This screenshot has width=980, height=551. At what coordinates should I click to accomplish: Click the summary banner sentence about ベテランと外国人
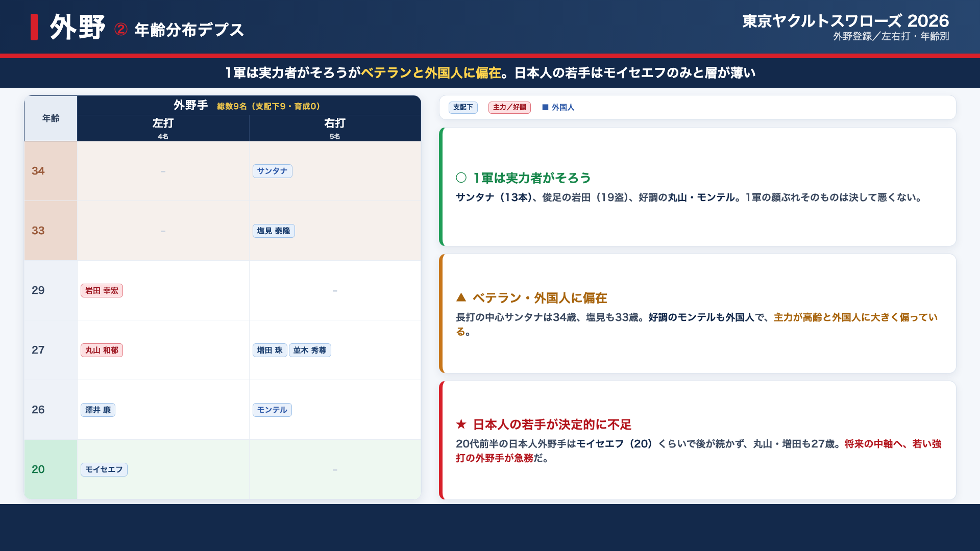pyautogui.click(x=490, y=72)
